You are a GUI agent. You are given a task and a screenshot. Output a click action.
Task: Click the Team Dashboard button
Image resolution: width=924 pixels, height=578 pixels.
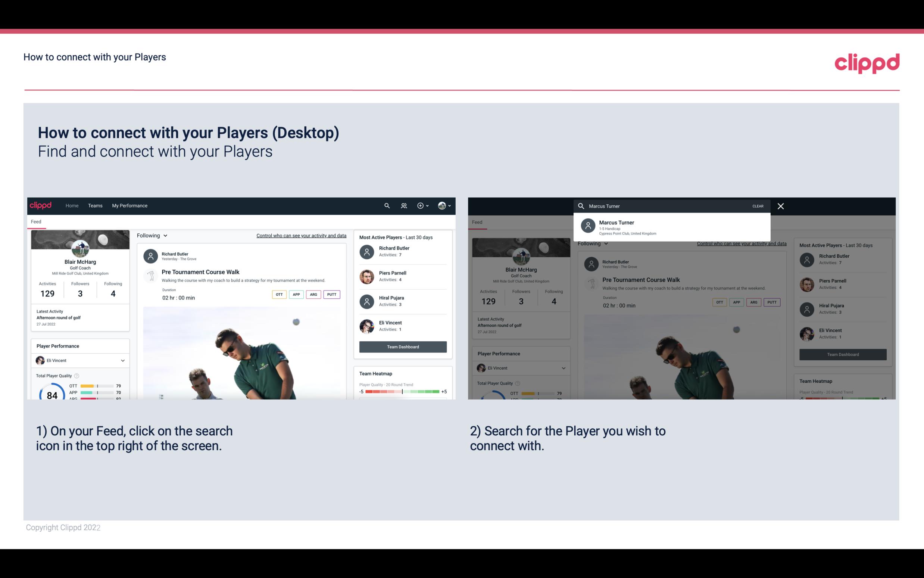point(402,346)
